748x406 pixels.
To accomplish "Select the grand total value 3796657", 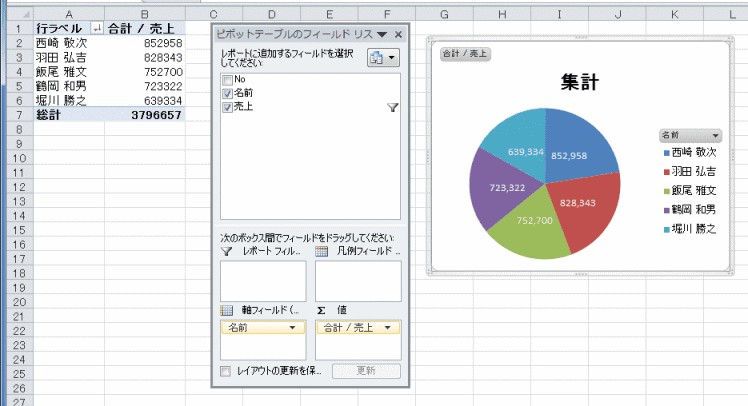I will [x=145, y=115].
